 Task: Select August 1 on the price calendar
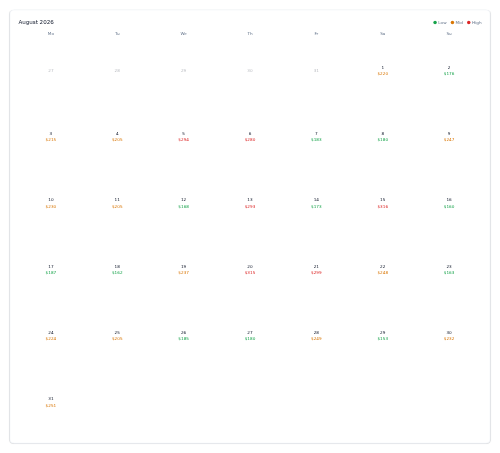coord(383,70)
